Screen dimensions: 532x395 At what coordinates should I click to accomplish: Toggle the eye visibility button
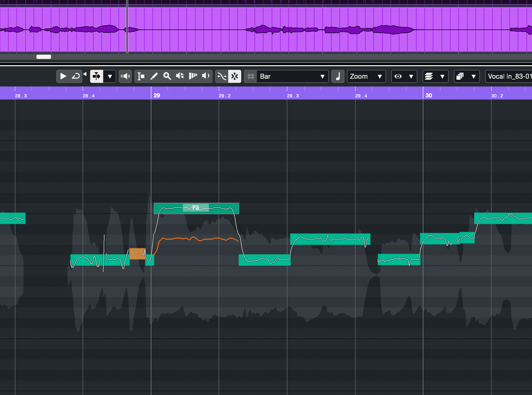398,77
